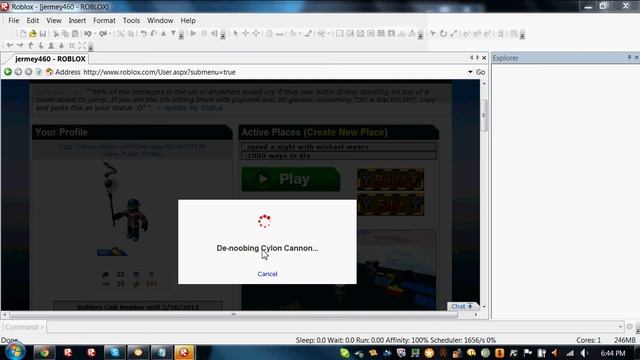This screenshot has width=640, height=360.
Task: Open the second-row toolbar overflow chevron
Action: click(x=91, y=48)
